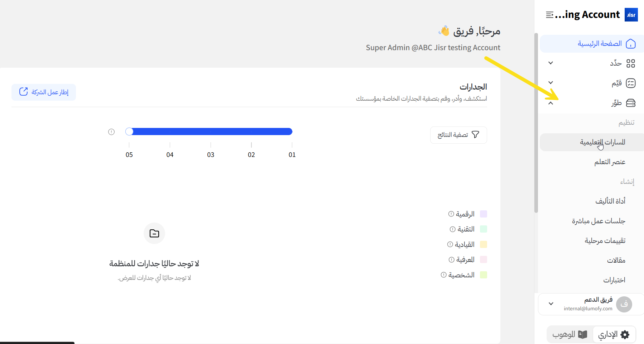The width and height of the screenshot is (644, 344).
Task: Open إطار عمل الشركة link button
Action: tap(44, 92)
